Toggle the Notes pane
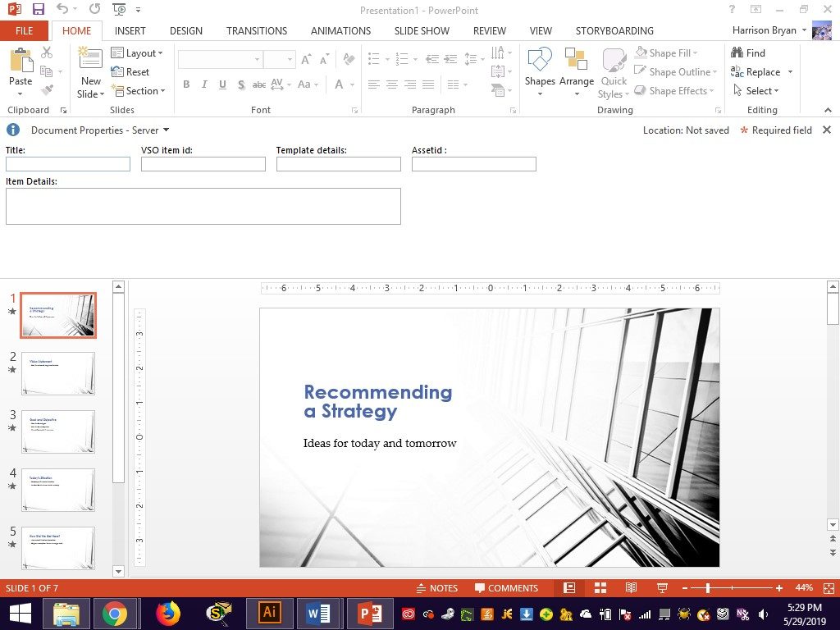 pos(436,588)
